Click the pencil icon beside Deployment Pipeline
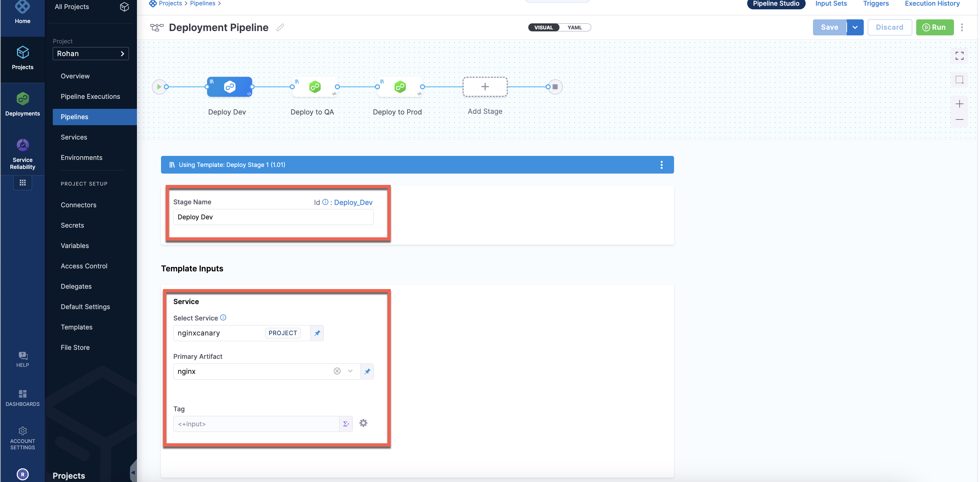 click(x=280, y=27)
